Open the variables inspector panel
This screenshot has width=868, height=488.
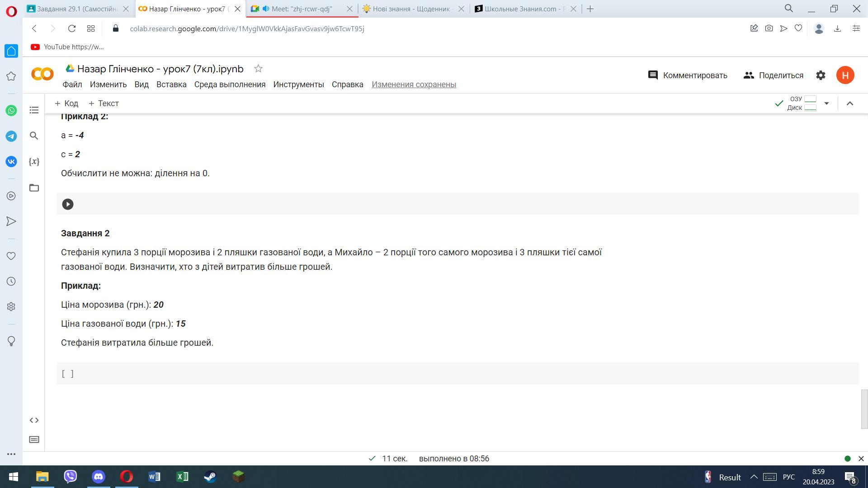click(34, 161)
